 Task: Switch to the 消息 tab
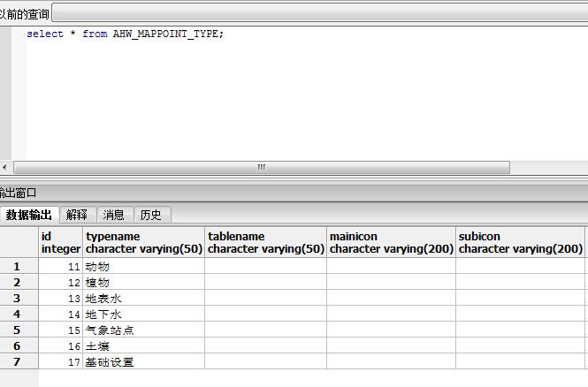click(x=114, y=215)
